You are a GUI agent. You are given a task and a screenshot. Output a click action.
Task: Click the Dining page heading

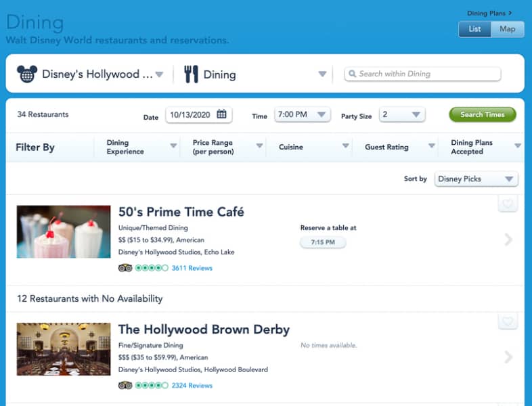[x=35, y=22]
